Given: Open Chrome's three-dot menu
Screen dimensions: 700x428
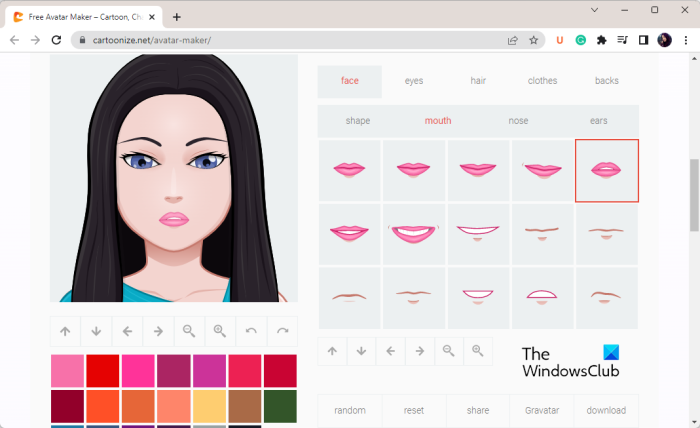Looking at the screenshot, I should coord(686,40).
